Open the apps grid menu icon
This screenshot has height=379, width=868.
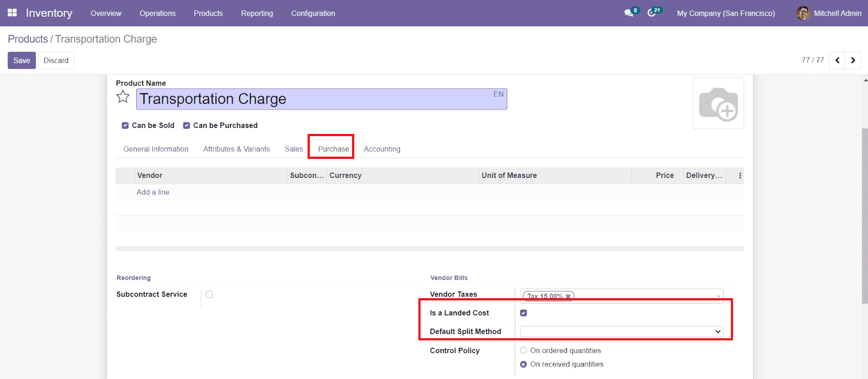click(12, 13)
